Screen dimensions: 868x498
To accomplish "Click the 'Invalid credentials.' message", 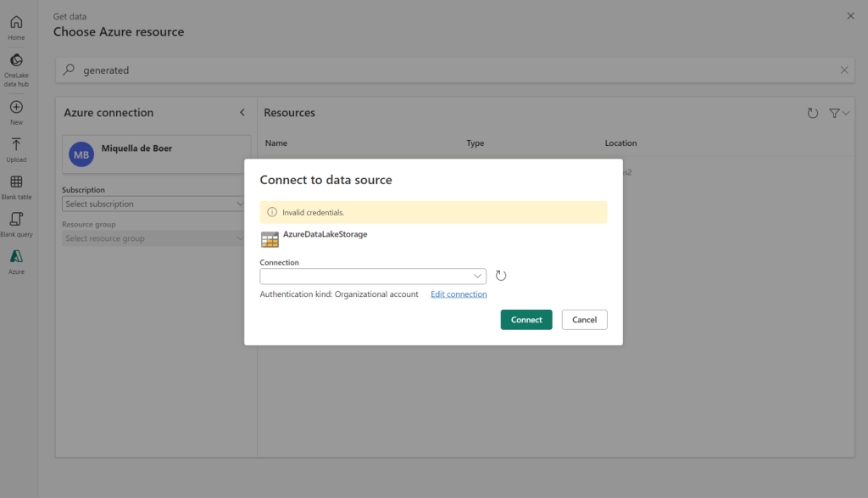I will (x=314, y=213).
